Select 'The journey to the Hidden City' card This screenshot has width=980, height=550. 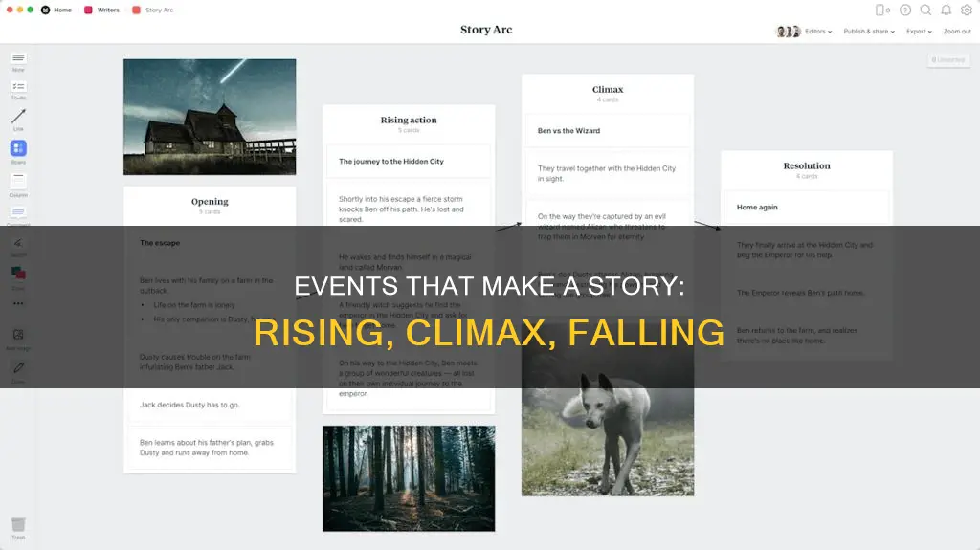pyautogui.click(x=409, y=162)
